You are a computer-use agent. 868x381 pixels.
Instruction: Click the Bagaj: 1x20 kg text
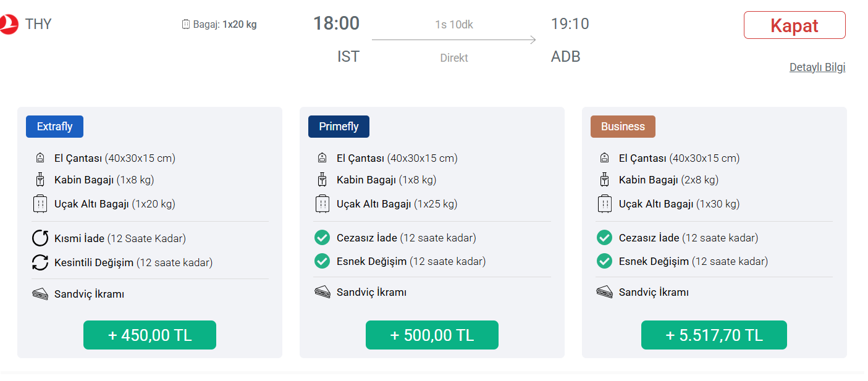tap(225, 25)
